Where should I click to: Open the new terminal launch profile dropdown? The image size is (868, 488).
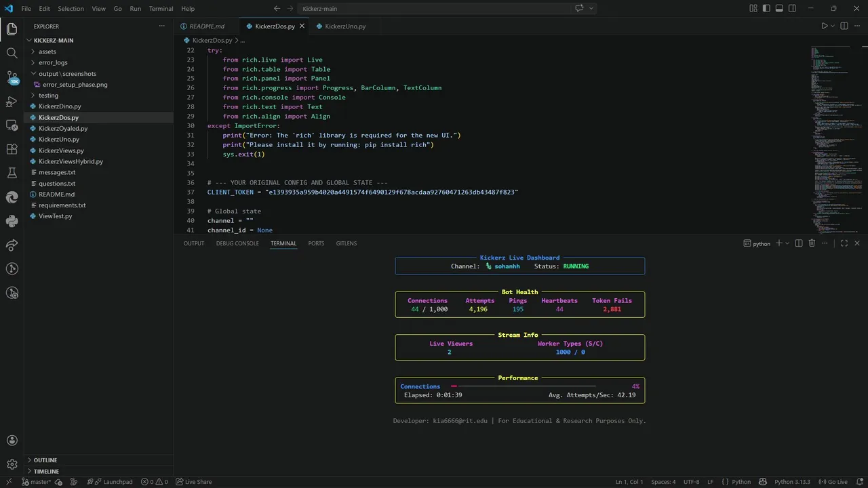click(x=787, y=243)
